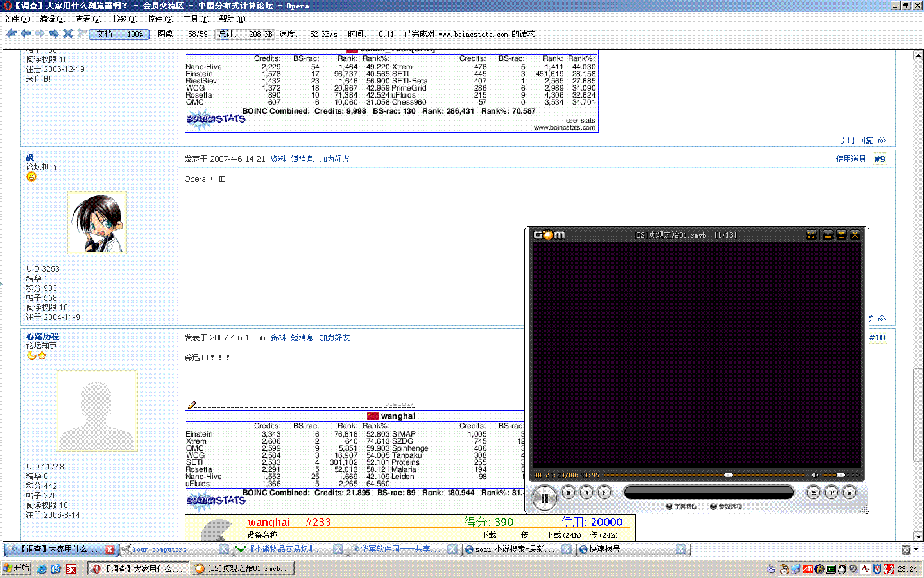Click the BOINCstats logo in wanghai signature
Image resolution: width=924 pixels, height=578 pixels.
pyautogui.click(x=216, y=500)
